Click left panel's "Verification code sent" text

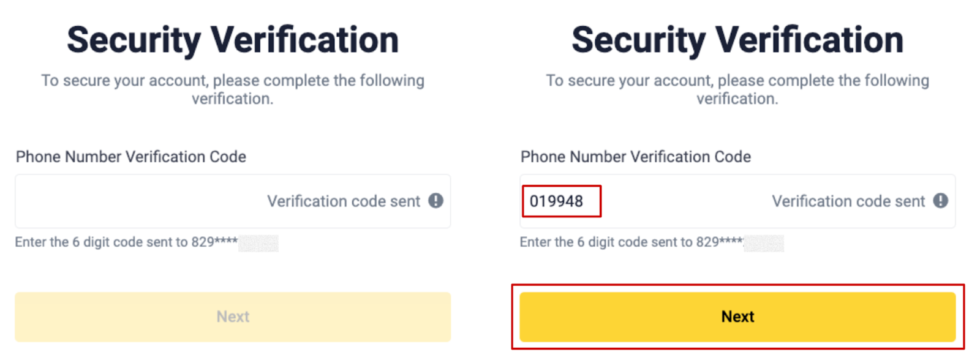click(343, 201)
